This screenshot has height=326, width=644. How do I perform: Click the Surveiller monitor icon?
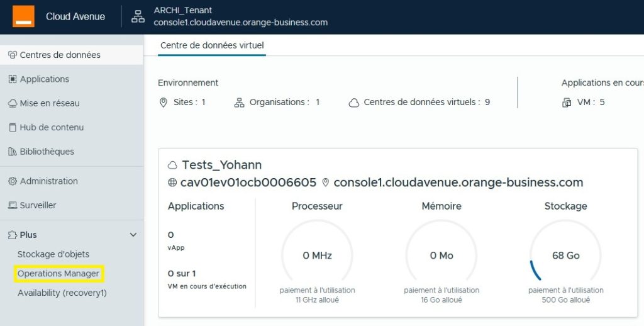[12, 206]
